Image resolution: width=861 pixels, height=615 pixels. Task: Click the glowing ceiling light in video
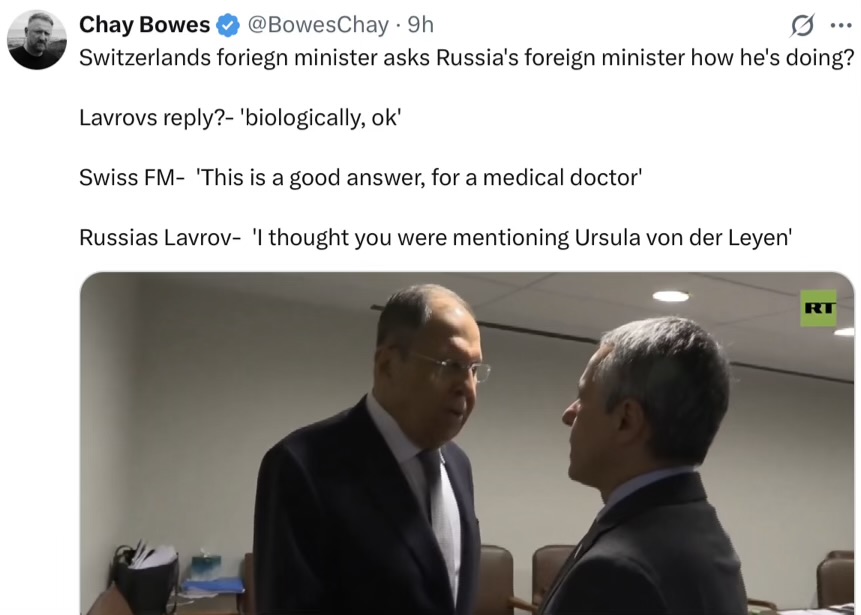pyautogui.click(x=671, y=297)
